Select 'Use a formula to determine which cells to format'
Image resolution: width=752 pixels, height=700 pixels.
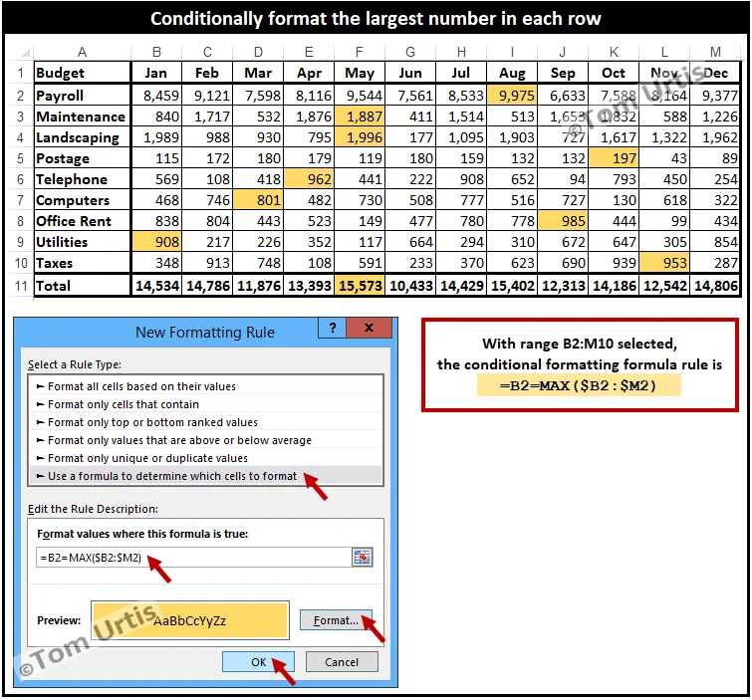pyautogui.click(x=206, y=476)
